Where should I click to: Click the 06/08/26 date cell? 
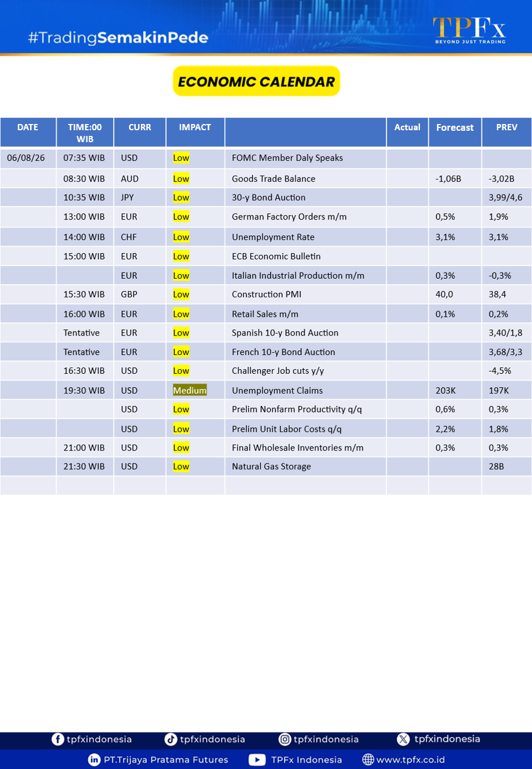26,158
